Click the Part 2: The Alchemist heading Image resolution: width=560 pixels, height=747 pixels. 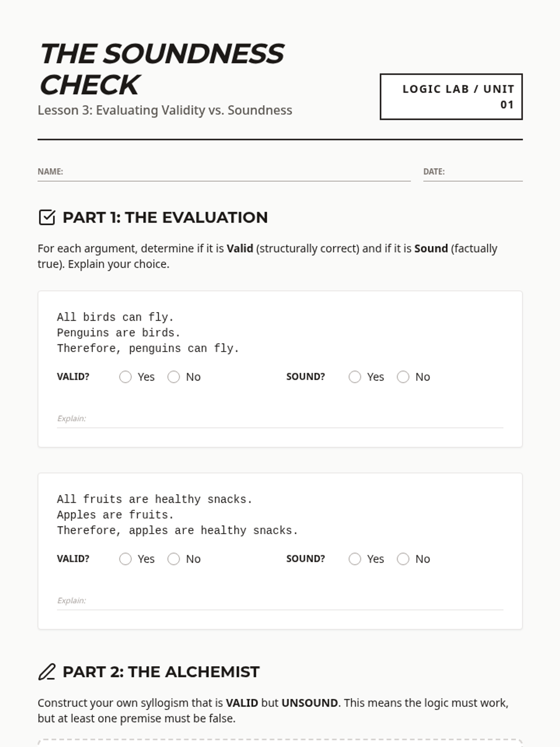point(161,672)
